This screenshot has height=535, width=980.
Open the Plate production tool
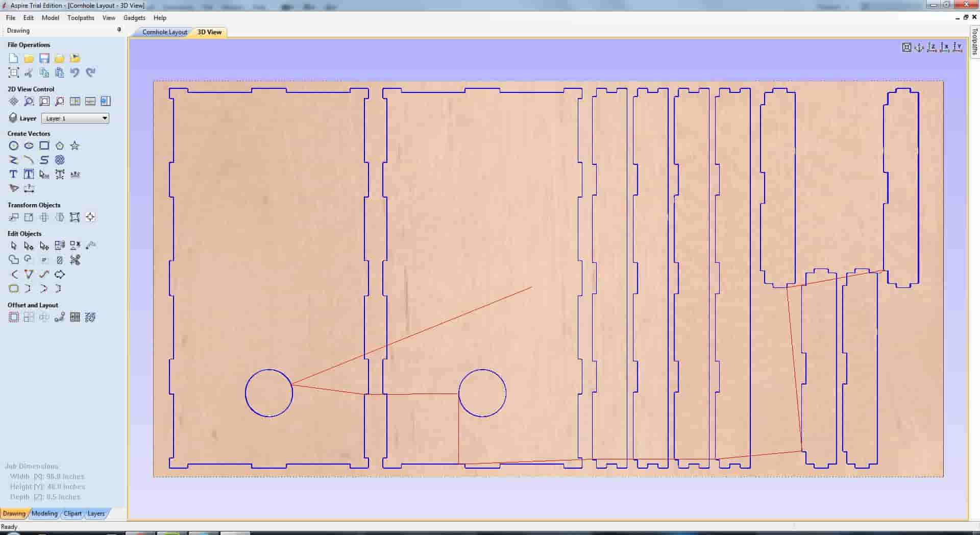coord(75,317)
